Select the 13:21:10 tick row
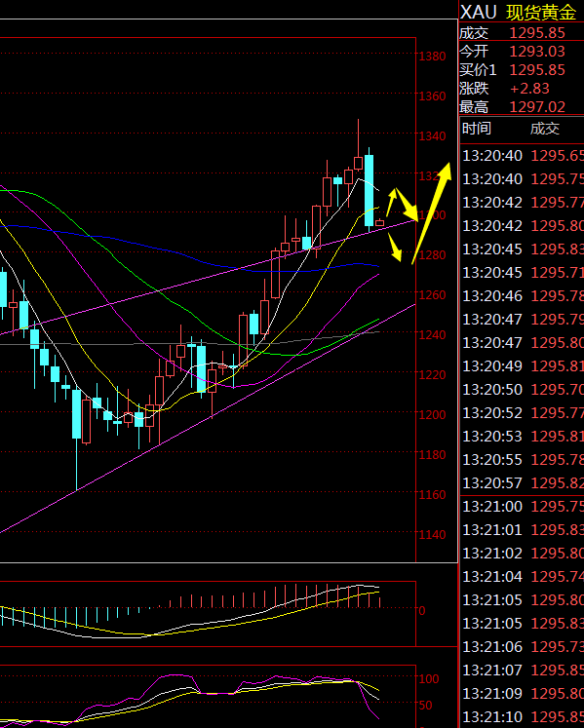Viewport: 584px width, 728px height. tap(523, 717)
